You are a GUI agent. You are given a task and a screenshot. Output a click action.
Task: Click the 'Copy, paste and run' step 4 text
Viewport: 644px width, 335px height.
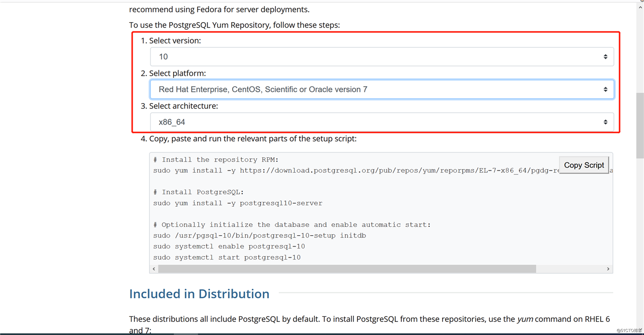[x=249, y=138]
